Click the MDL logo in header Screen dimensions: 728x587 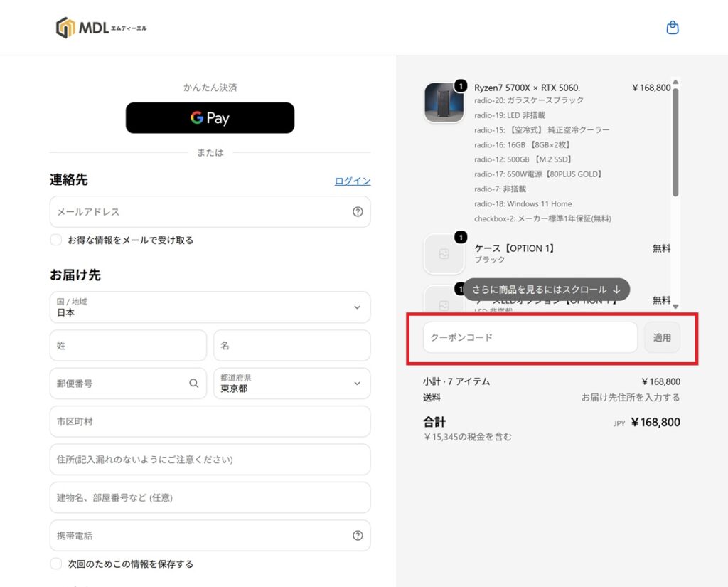101,28
